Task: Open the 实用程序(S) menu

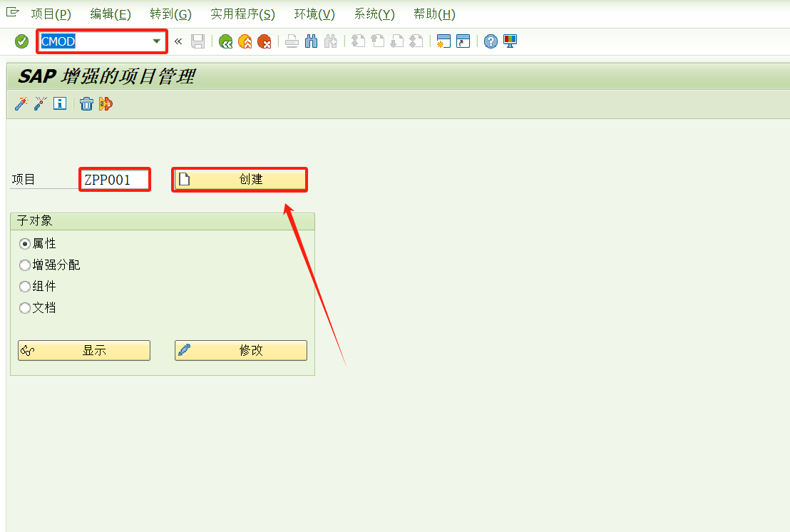Action: point(243,14)
